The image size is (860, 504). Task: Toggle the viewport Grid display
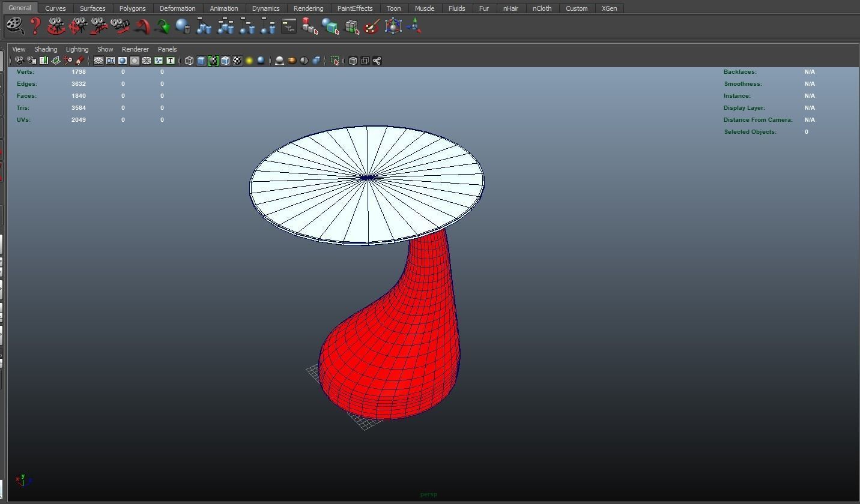click(98, 61)
